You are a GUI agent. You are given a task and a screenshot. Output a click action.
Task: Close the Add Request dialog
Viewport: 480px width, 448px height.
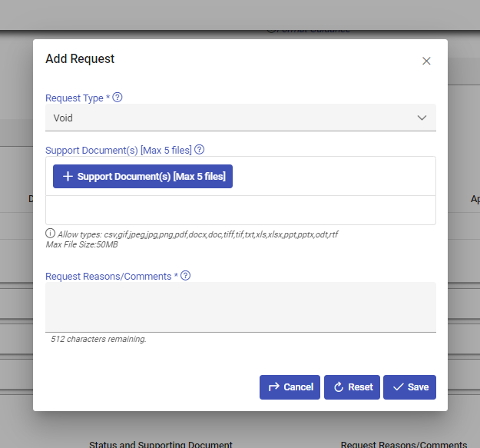[426, 61]
